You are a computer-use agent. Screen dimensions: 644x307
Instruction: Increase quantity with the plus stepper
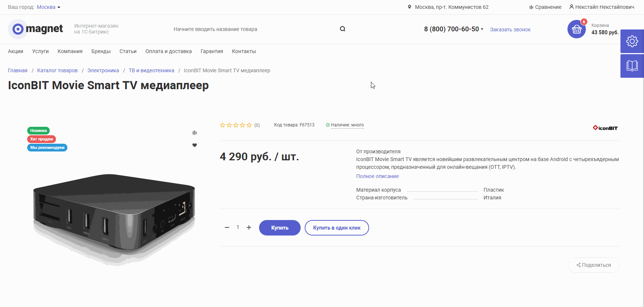coord(249,227)
